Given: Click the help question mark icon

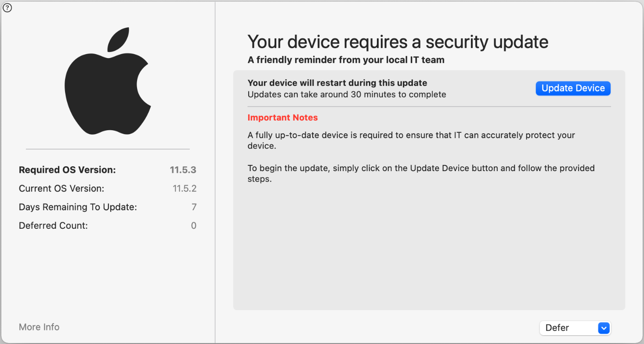Looking at the screenshot, I should [x=7, y=8].
